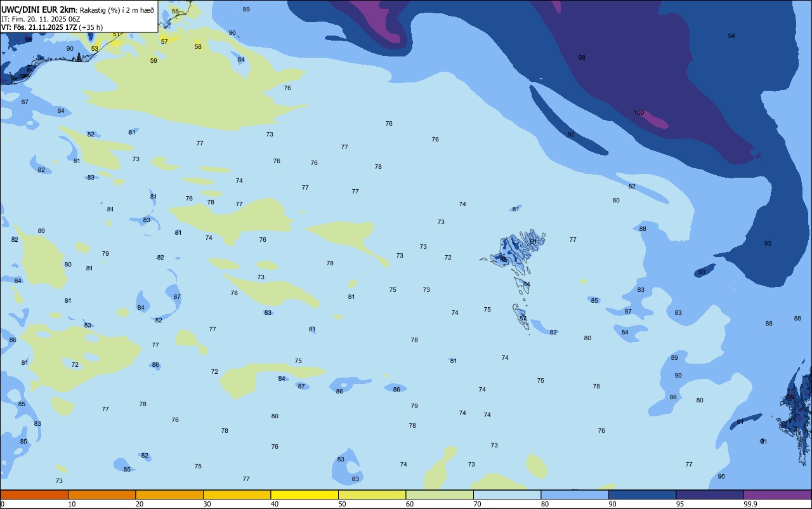
Task: Click the '99.9' legend tick label
Action: (750, 504)
